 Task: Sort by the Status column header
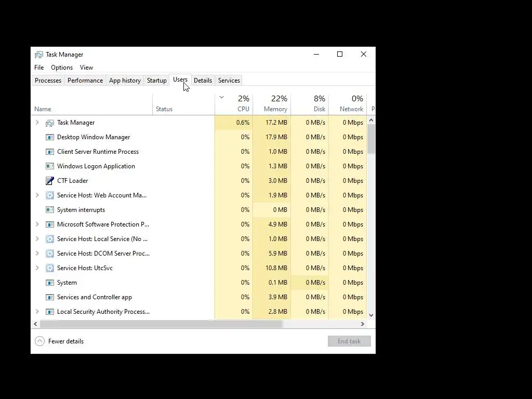pos(183,104)
